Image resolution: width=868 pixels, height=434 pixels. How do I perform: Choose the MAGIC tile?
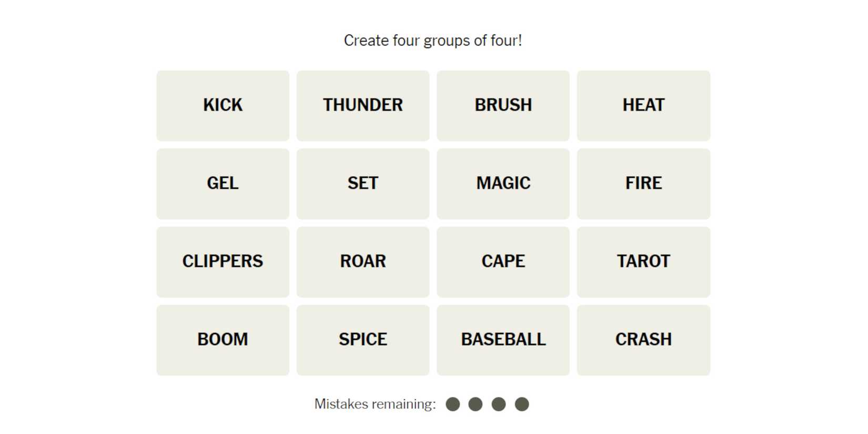503,184
